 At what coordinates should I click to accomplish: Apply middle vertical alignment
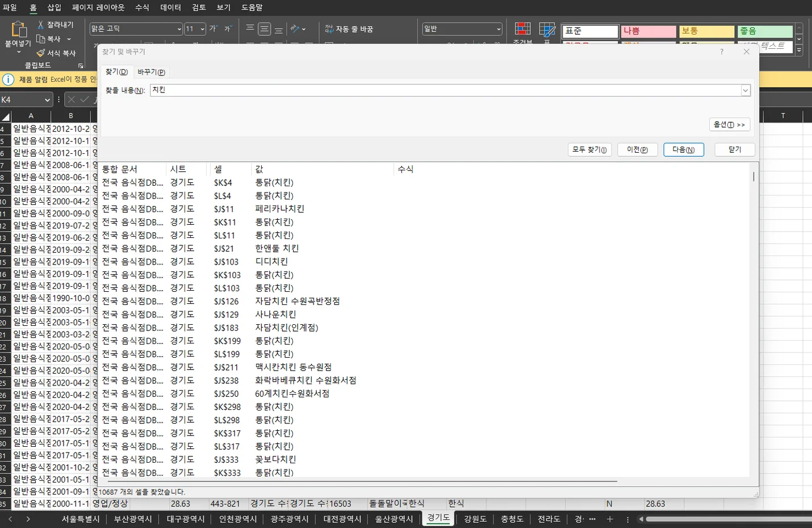click(x=265, y=28)
